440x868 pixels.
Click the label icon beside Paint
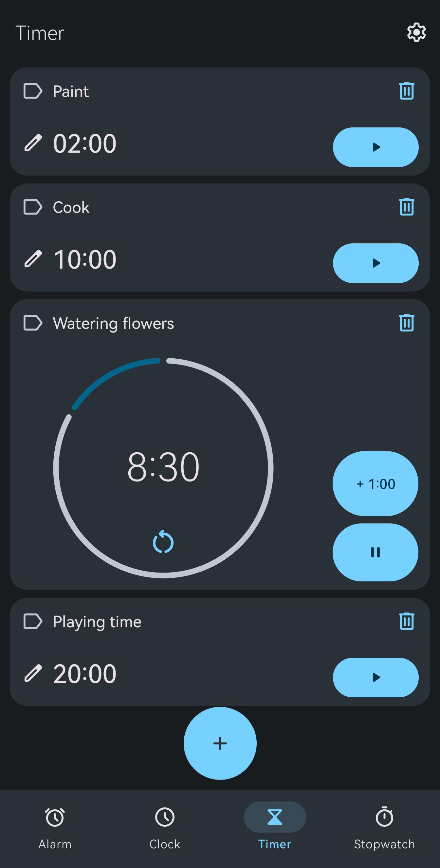[33, 91]
